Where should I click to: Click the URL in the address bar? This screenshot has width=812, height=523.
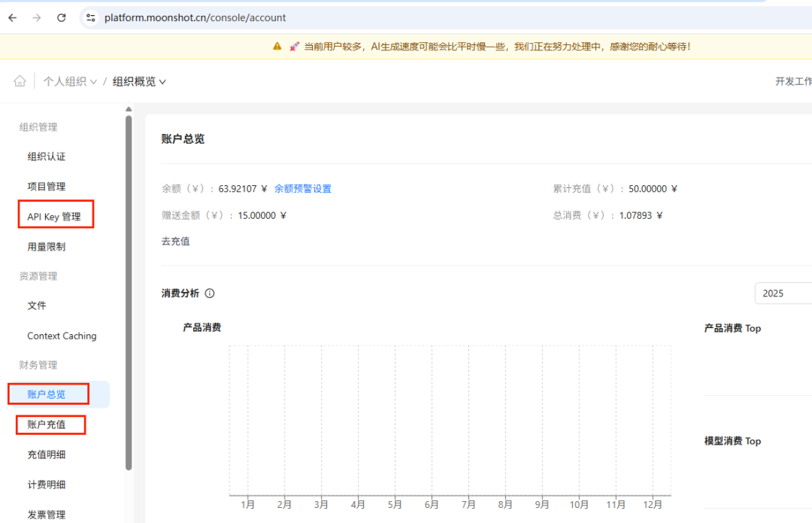coord(195,17)
